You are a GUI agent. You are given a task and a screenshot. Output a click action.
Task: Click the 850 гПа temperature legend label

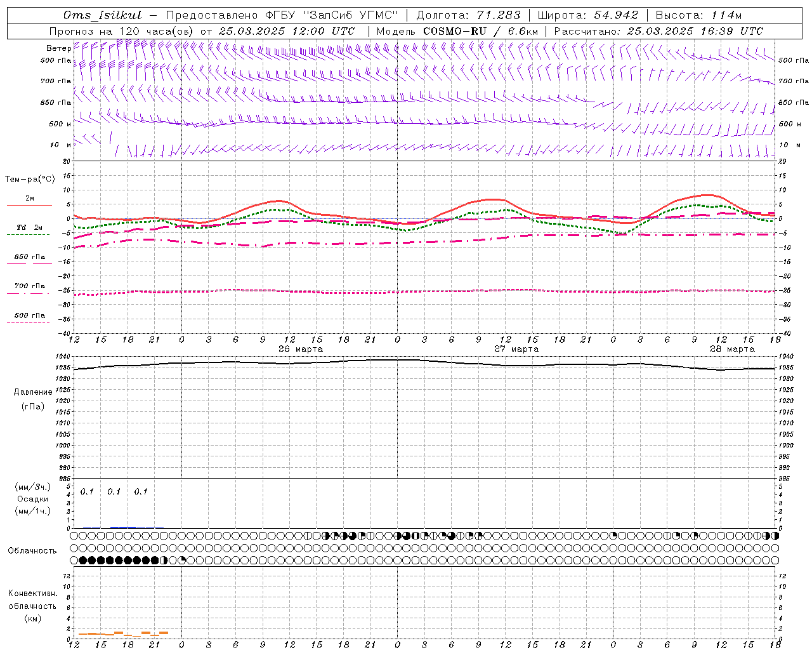[x=30, y=256]
